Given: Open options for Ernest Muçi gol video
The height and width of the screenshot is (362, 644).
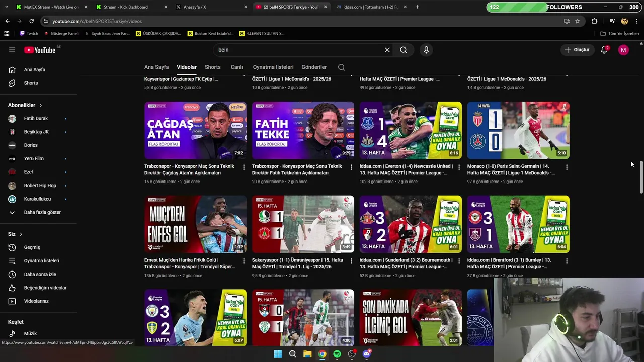Looking at the screenshot, I should [244, 261].
